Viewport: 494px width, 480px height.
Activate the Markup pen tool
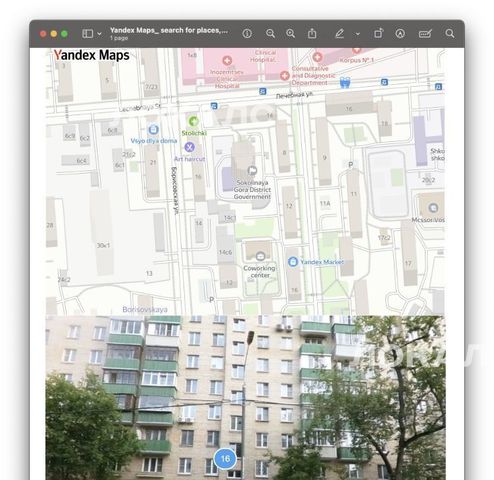click(x=339, y=34)
